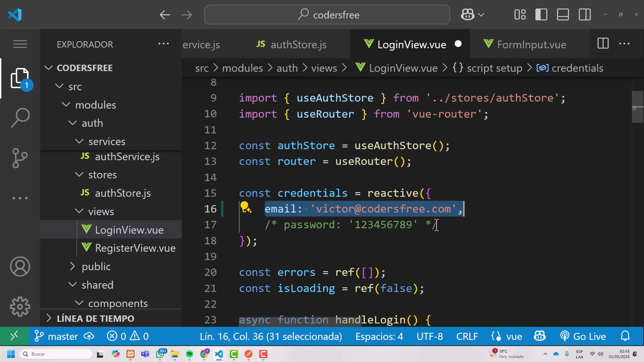Switch to the LoginView.vue tab

(x=410, y=44)
